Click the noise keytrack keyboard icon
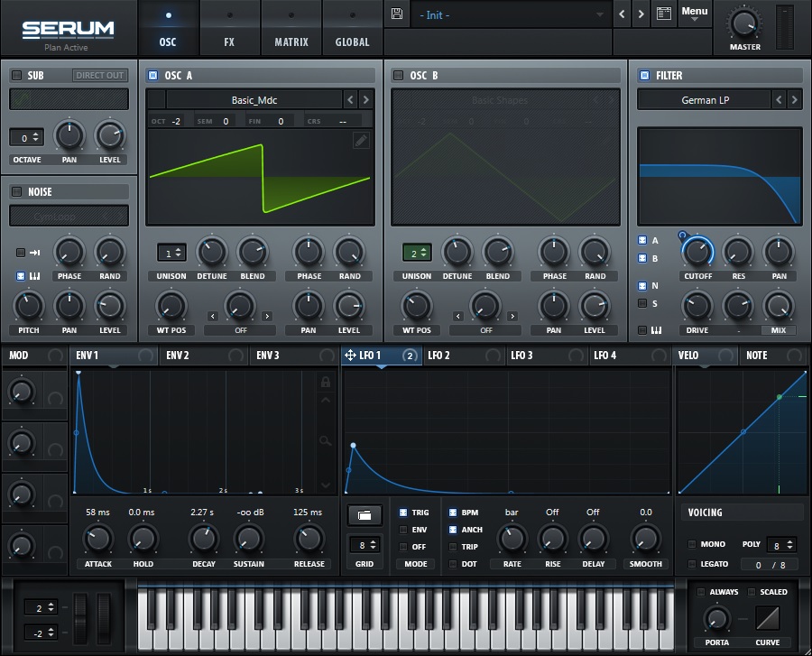This screenshot has height=656, width=812. coord(34,276)
